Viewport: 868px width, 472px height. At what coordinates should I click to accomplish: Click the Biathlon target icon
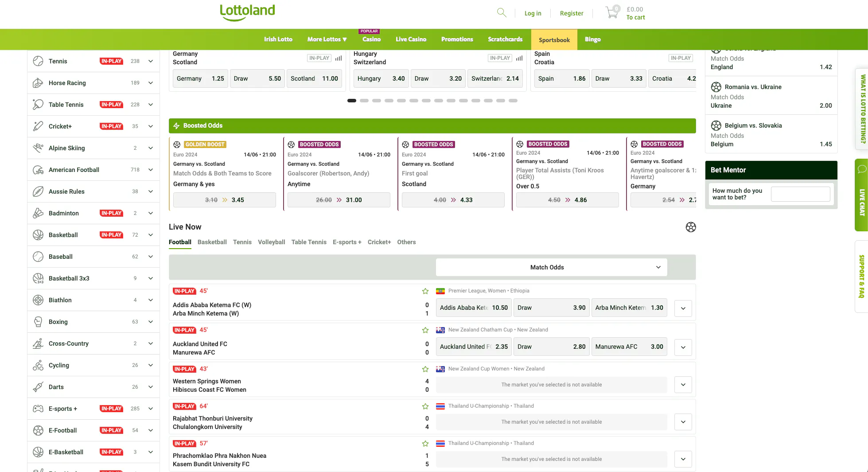point(38,300)
